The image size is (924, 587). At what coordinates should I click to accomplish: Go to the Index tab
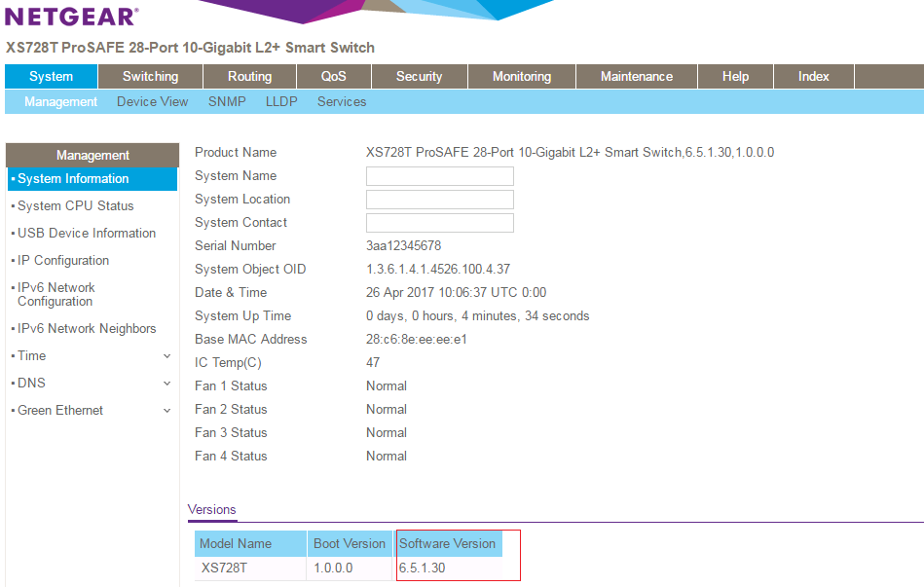point(813,77)
